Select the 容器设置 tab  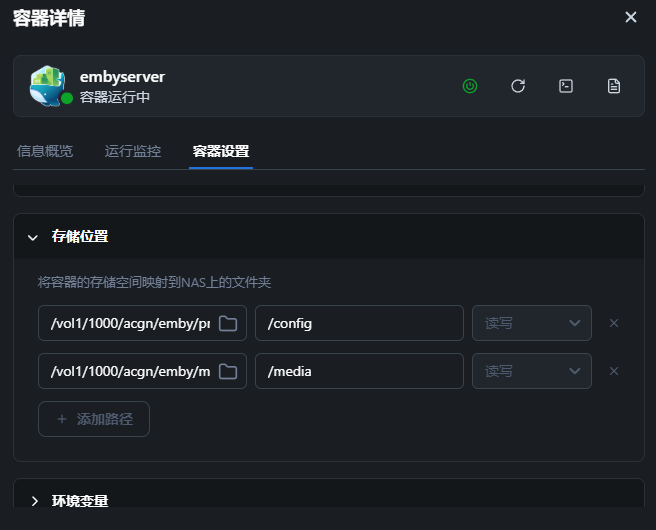[x=221, y=151]
